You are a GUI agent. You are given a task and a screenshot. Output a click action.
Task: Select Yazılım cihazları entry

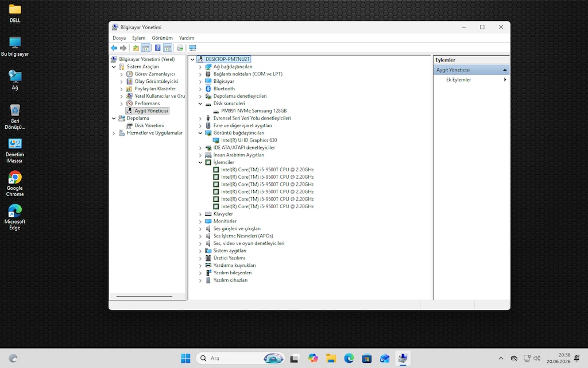point(230,280)
